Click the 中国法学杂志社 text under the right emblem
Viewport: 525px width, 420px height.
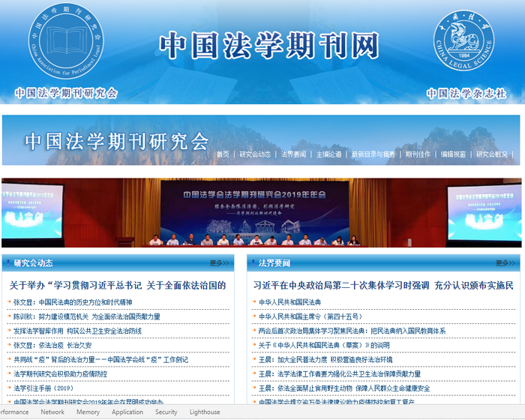[x=466, y=93]
